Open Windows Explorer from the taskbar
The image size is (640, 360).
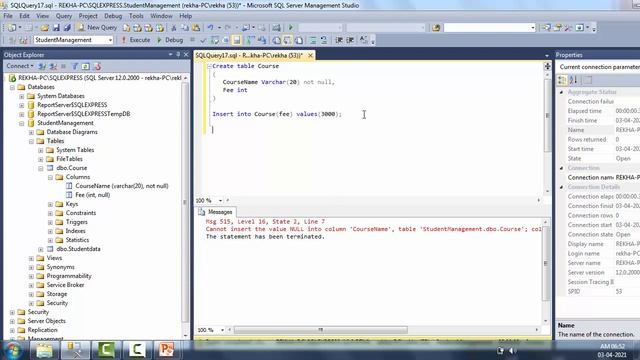click(x=44, y=350)
